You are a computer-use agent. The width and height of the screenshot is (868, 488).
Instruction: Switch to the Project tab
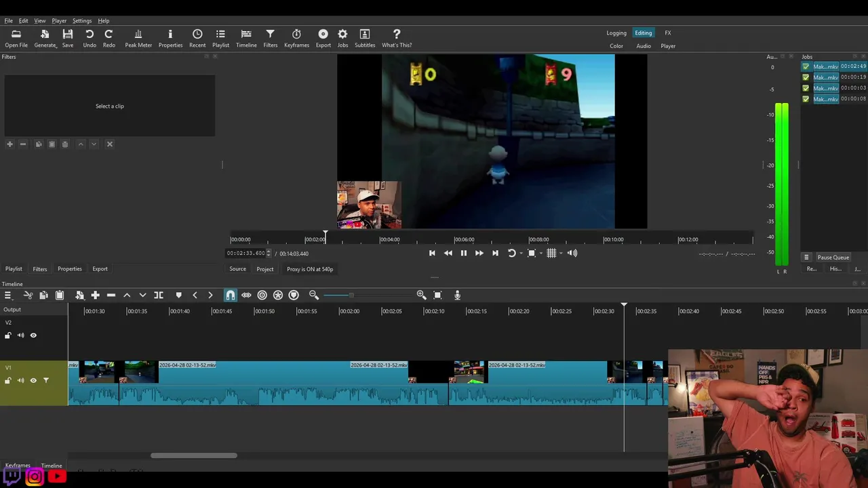click(x=265, y=269)
